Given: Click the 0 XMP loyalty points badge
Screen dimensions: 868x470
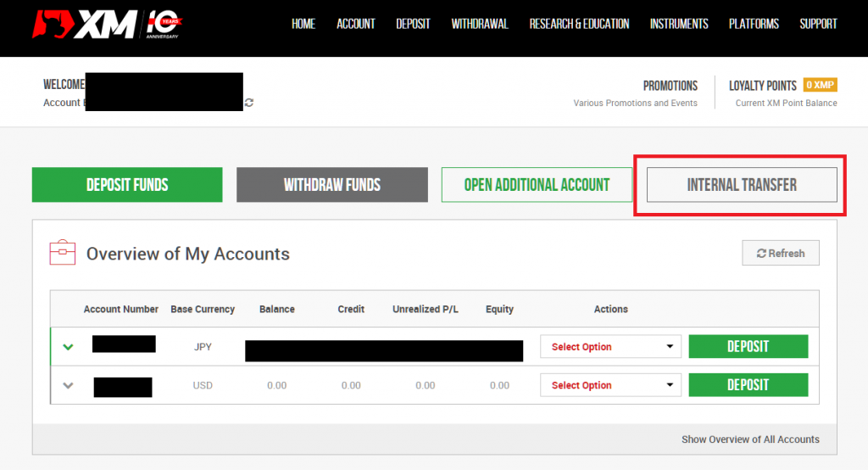Looking at the screenshot, I should (x=820, y=86).
